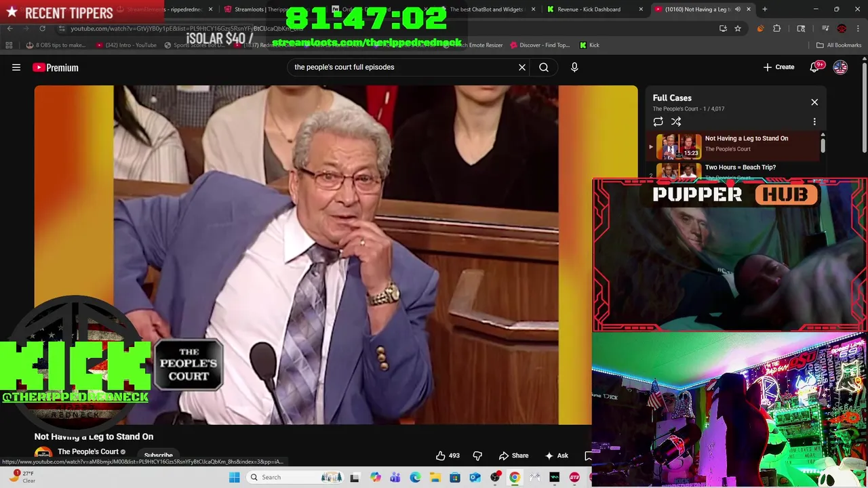Click the video title 'Not Having a Leg to Stand On'
This screenshot has width=868, height=488.
pyautogui.click(x=94, y=436)
